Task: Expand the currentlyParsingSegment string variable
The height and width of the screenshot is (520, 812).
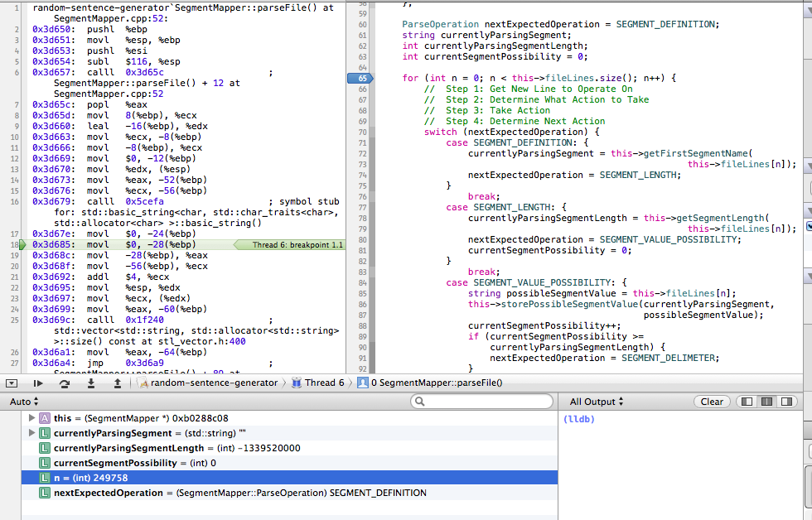Action: [x=32, y=434]
